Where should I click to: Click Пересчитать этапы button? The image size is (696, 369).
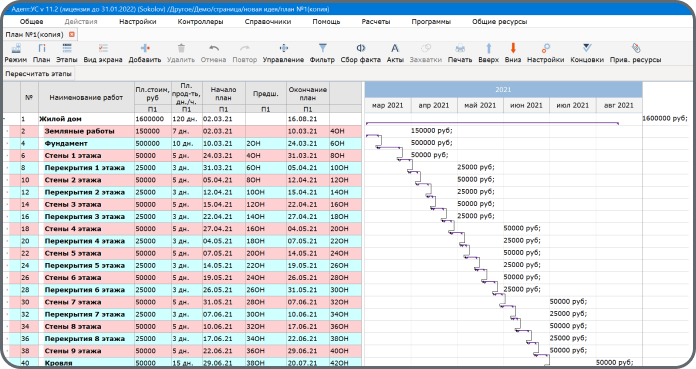(x=38, y=74)
